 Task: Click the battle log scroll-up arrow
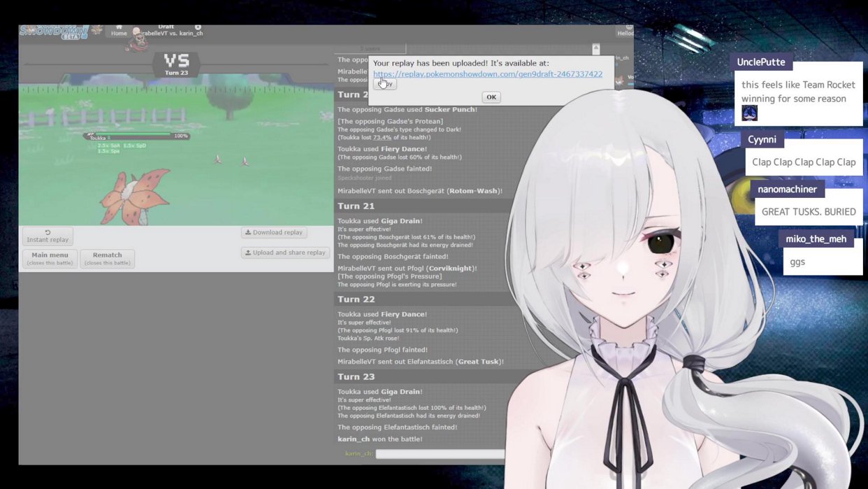(595, 48)
